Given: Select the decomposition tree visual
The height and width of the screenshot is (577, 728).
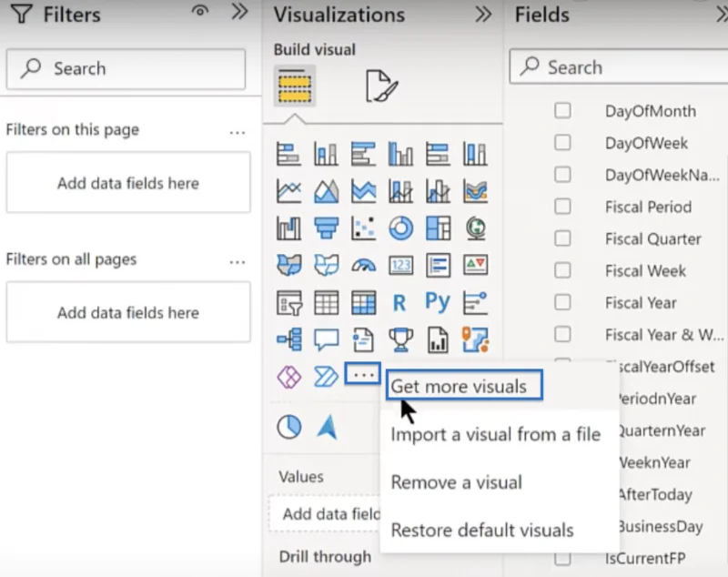Looking at the screenshot, I should (288, 339).
